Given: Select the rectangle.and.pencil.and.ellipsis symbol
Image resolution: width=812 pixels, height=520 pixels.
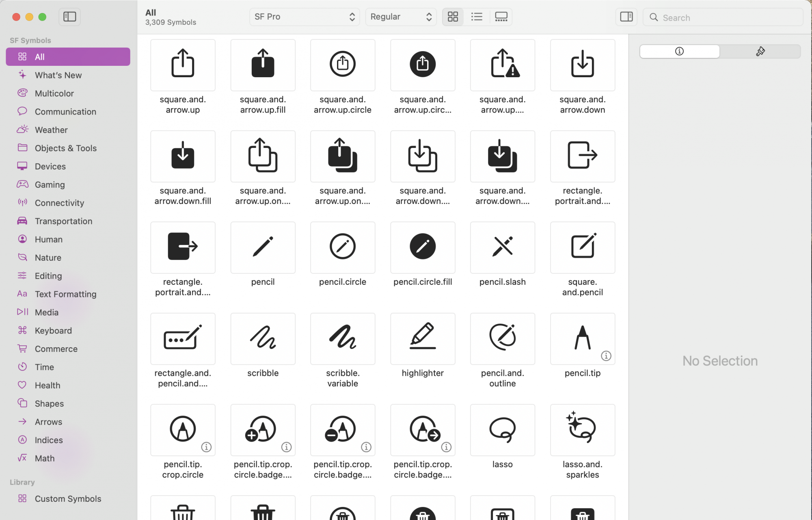Looking at the screenshot, I should coord(183,338).
